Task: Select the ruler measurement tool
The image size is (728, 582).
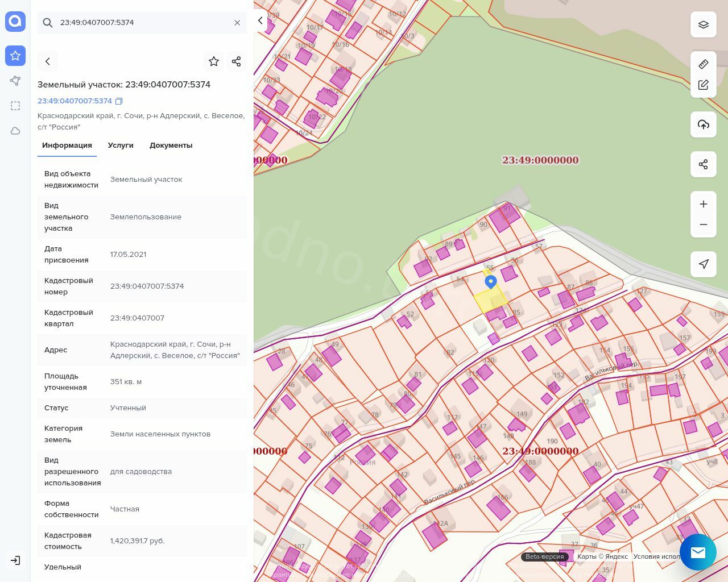Action: pos(704,64)
